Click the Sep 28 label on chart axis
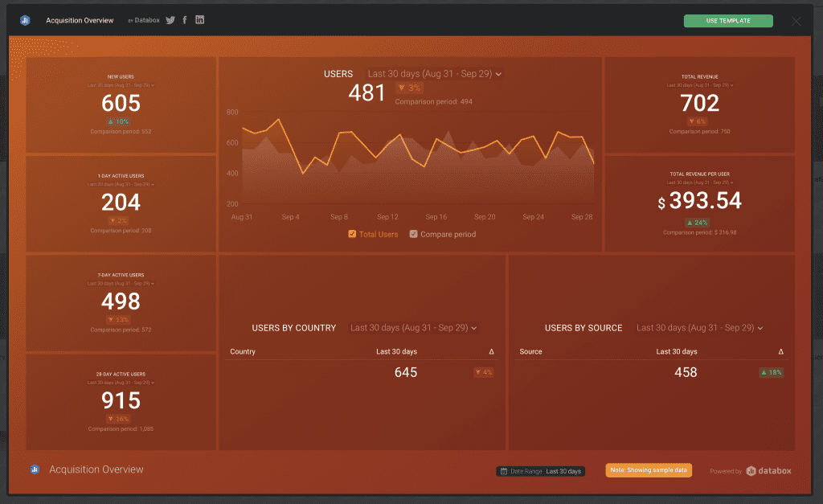Viewport: 823px width, 504px height. tap(582, 217)
